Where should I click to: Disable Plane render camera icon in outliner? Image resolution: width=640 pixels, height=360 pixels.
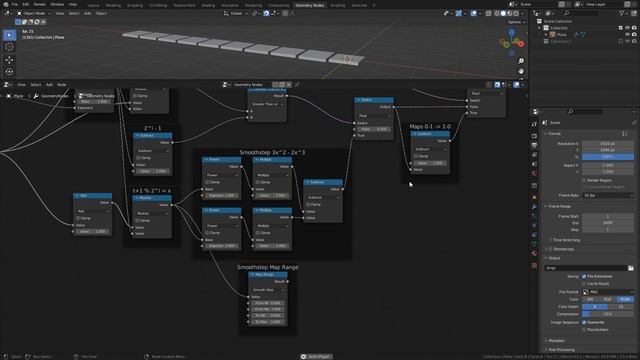click(x=634, y=35)
